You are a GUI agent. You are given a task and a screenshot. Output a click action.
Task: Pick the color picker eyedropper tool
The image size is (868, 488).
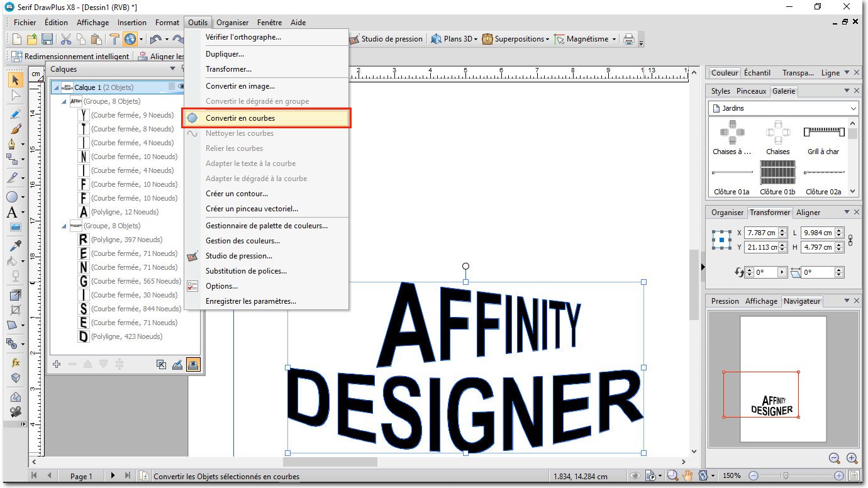point(16,245)
